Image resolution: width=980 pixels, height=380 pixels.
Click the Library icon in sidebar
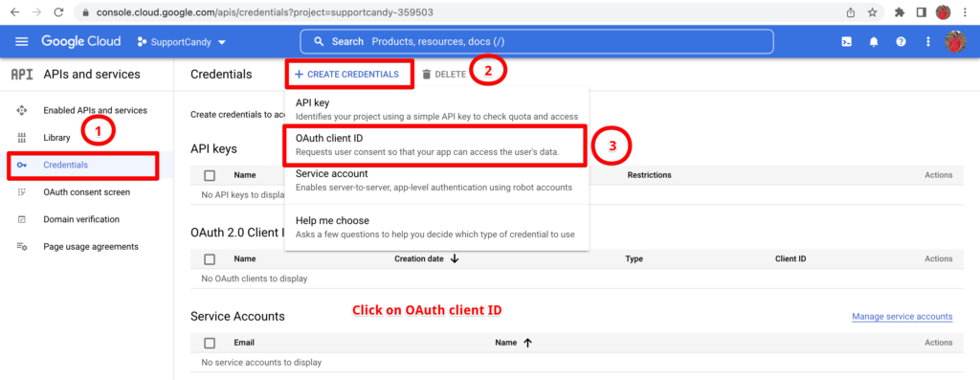[x=22, y=138]
